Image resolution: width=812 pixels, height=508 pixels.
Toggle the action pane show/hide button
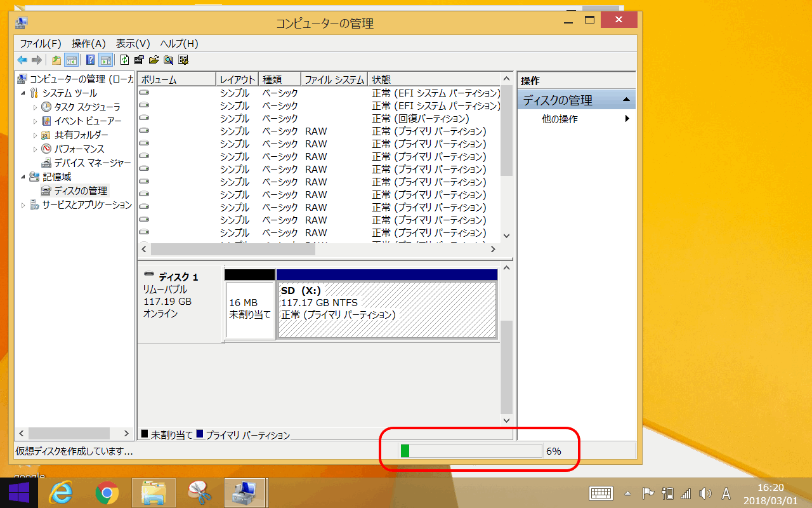coord(105,60)
